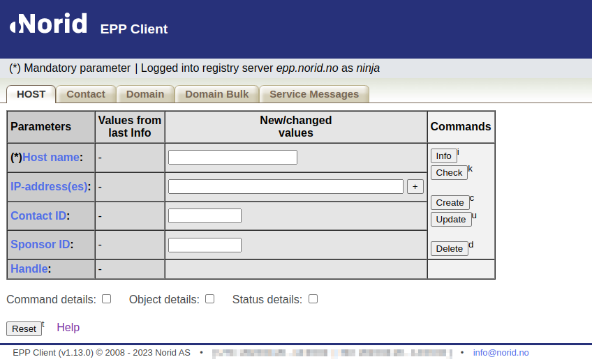Click the IP-address(es) parameter link
592x364 pixels.
49,187
